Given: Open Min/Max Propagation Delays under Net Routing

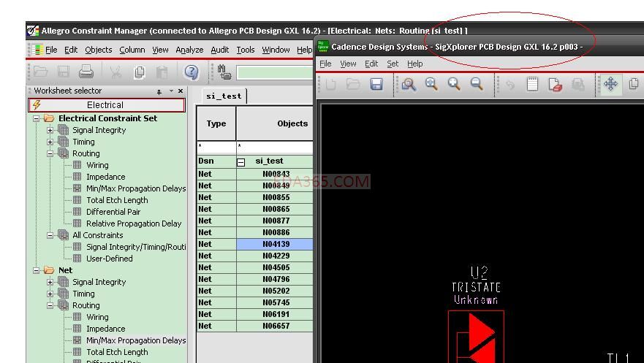Looking at the screenshot, I should point(136,340).
